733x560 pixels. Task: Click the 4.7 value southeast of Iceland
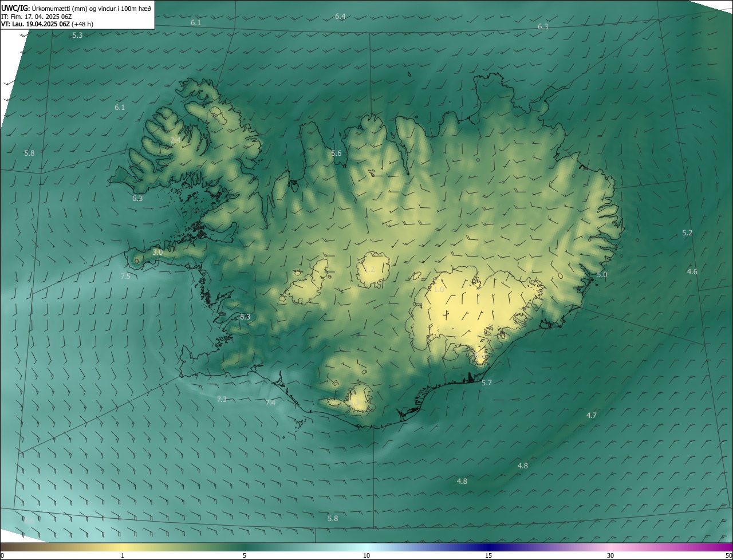click(592, 415)
